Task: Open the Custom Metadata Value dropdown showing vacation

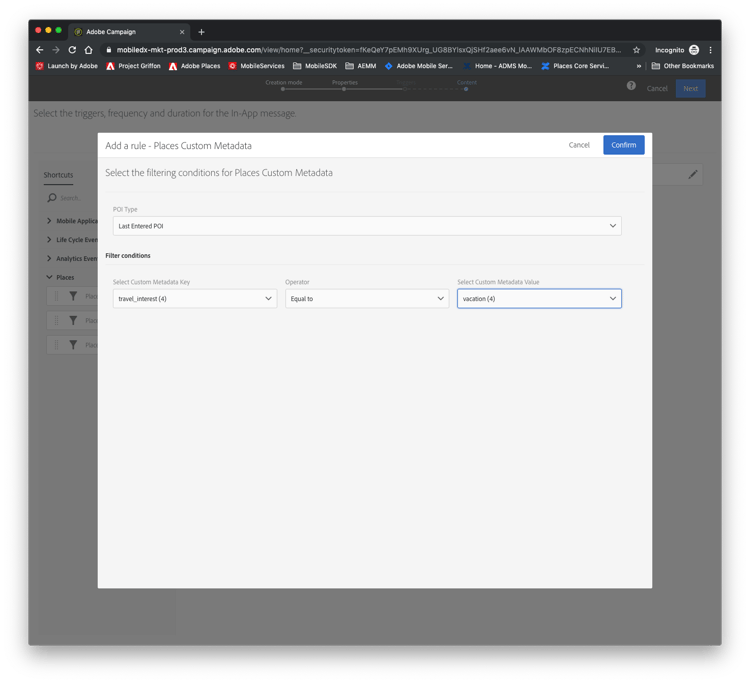Action: click(539, 298)
